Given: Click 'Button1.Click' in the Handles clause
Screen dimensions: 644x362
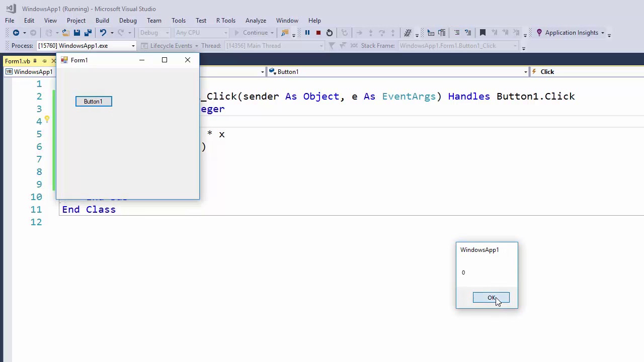Looking at the screenshot, I should (x=535, y=97).
